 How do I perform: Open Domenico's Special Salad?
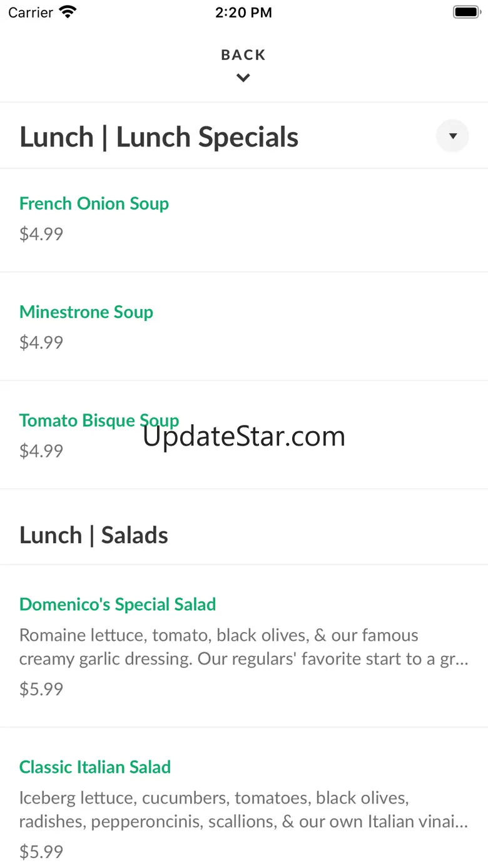tap(118, 604)
